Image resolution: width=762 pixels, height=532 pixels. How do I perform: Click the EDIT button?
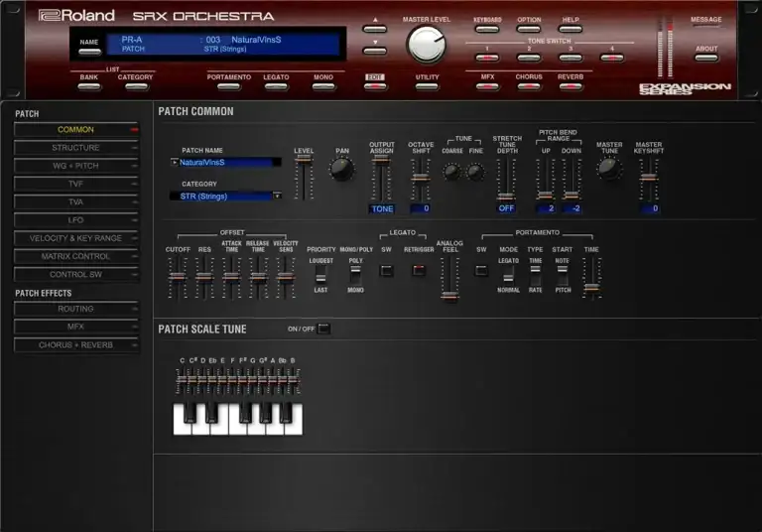pos(375,87)
